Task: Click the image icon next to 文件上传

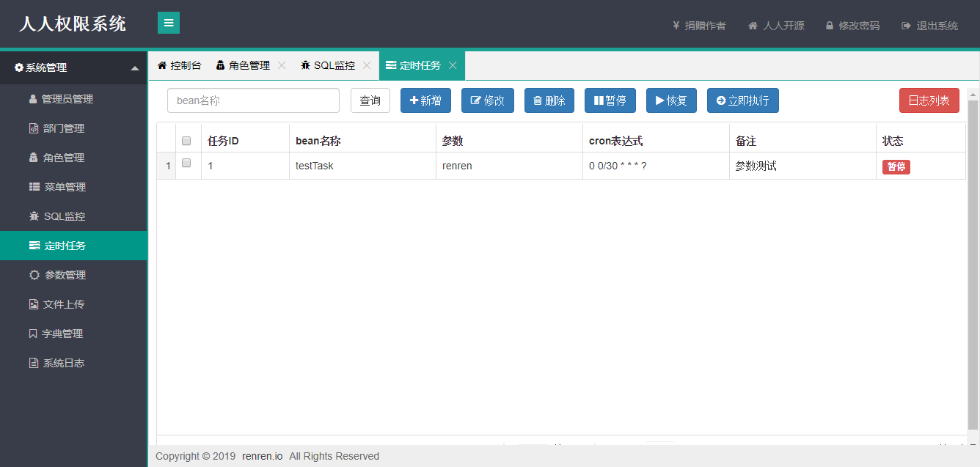Action: coord(33,304)
